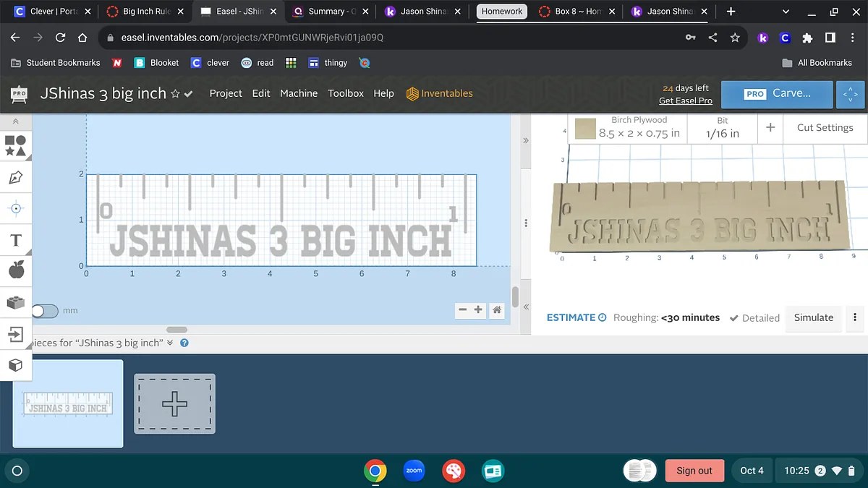The width and height of the screenshot is (868, 488).
Task: Select the Pen drawing tool
Action: [16, 177]
